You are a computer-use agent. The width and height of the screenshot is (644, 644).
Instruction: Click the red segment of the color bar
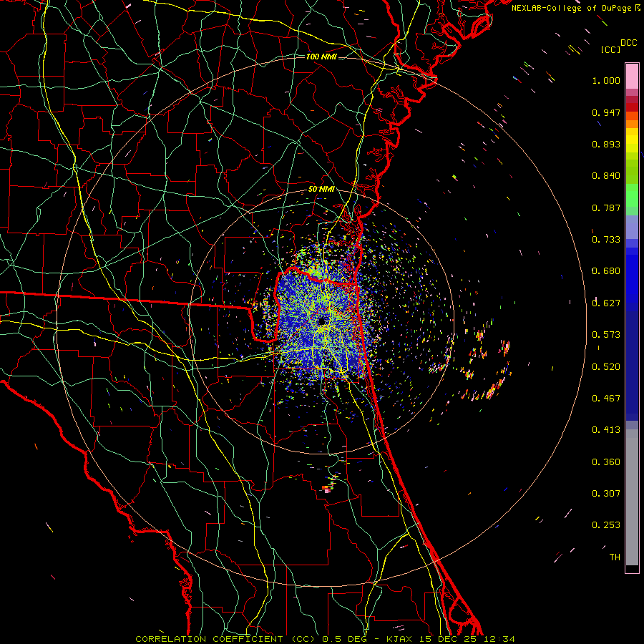[632, 107]
